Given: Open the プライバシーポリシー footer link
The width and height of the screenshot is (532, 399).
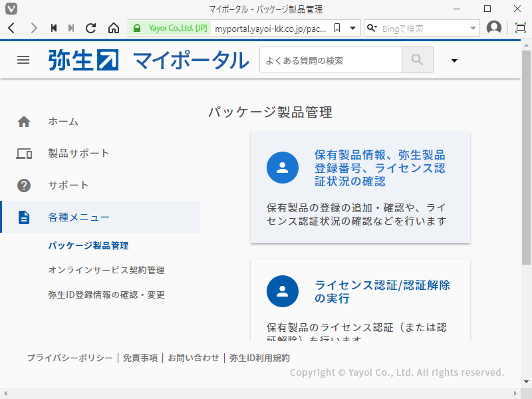Looking at the screenshot, I should click(70, 358).
